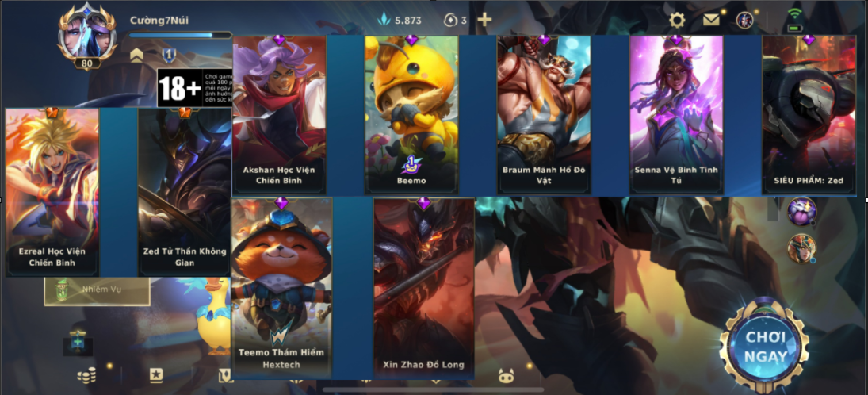The image size is (868, 395).
Task: Select Teemo Thám Hiểm Hextech skin card
Action: [x=281, y=288]
